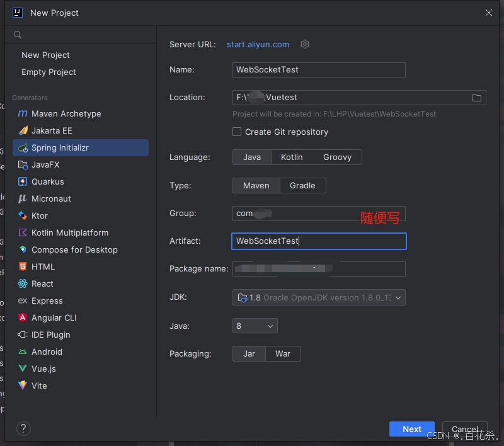
Task: Click the Vite lightning icon
Action: (x=23, y=386)
